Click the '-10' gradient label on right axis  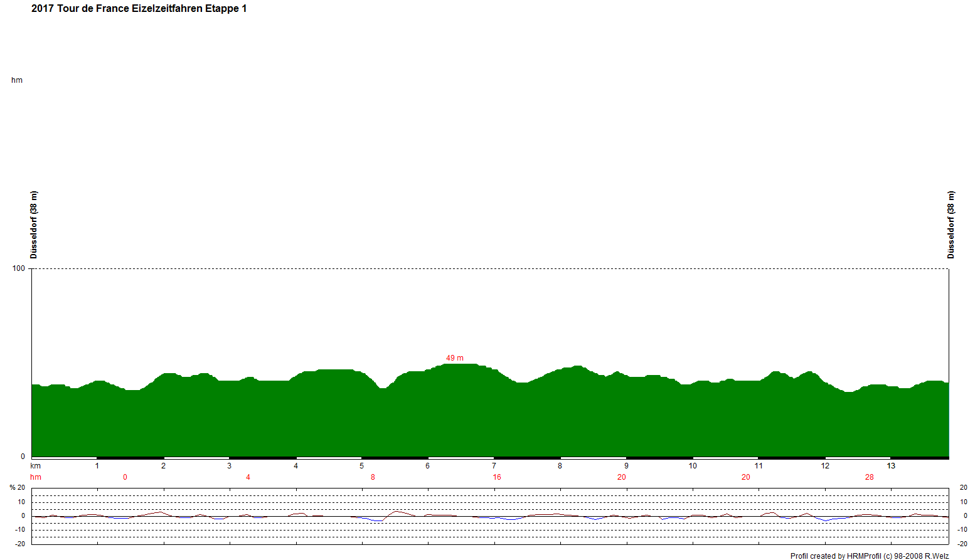coord(962,530)
